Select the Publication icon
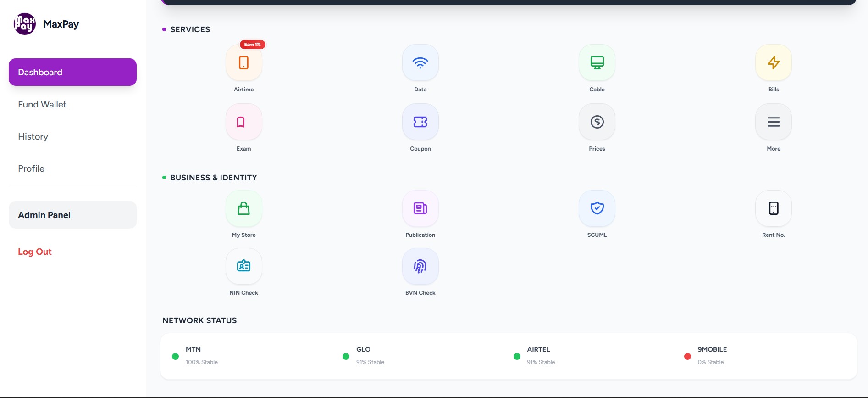868x398 pixels. pyautogui.click(x=420, y=208)
